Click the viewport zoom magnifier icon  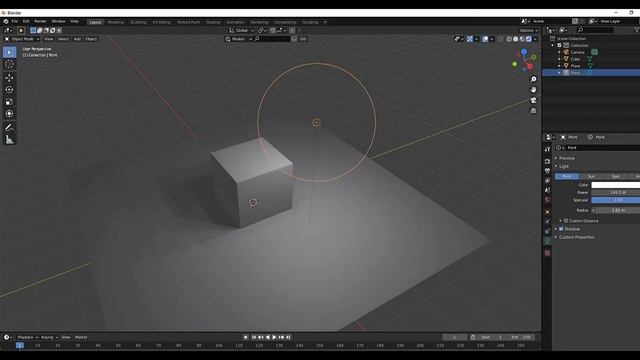click(533, 79)
